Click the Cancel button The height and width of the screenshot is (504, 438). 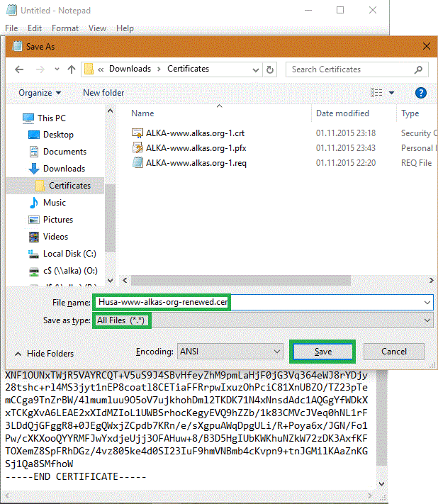pos(393,352)
